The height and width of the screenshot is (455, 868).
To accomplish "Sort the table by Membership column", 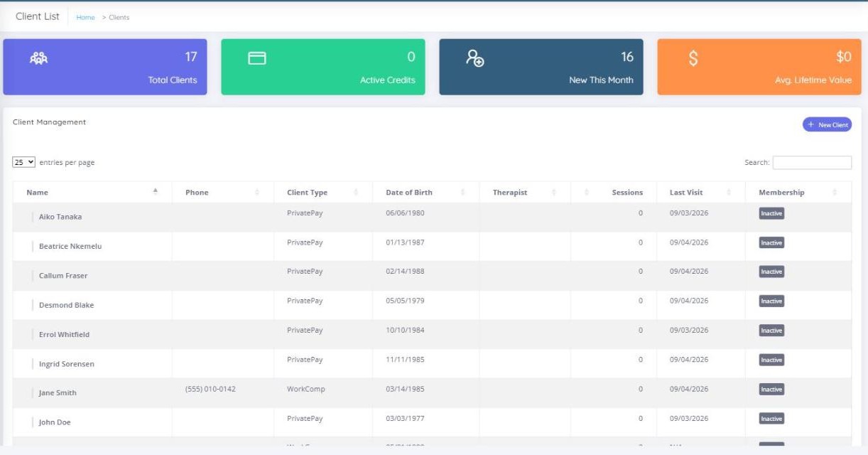I will 798,192.
